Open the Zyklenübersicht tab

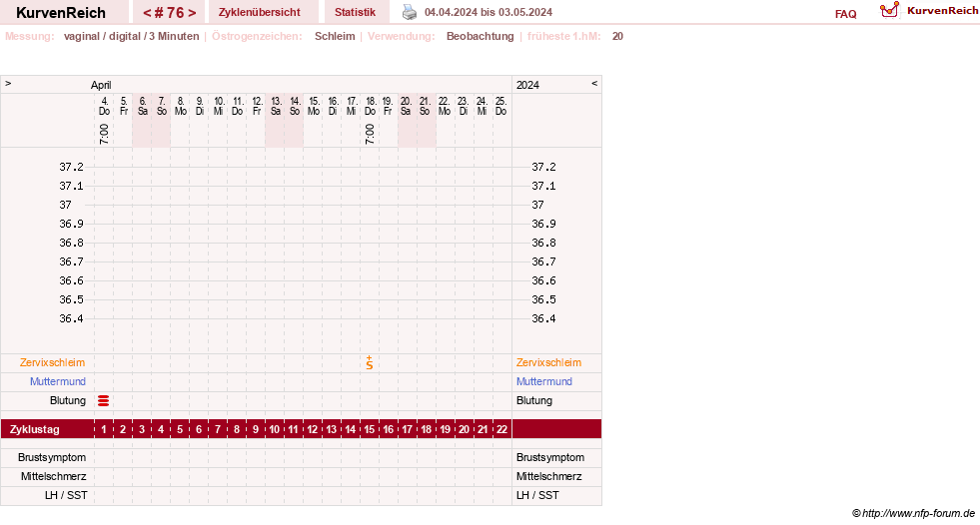(260, 12)
